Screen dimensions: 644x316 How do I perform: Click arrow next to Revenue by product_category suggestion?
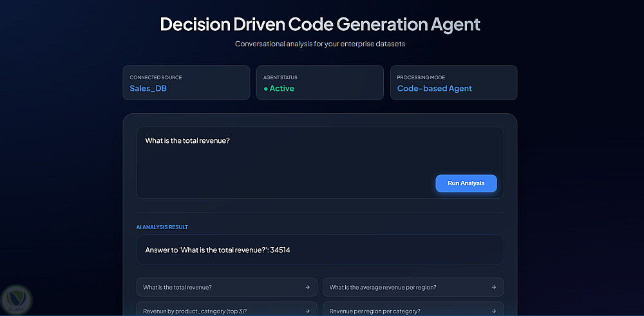pyautogui.click(x=307, y=311)
